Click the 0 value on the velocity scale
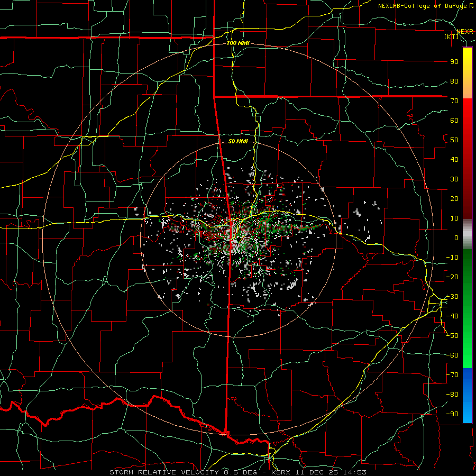 coord(456,238)
